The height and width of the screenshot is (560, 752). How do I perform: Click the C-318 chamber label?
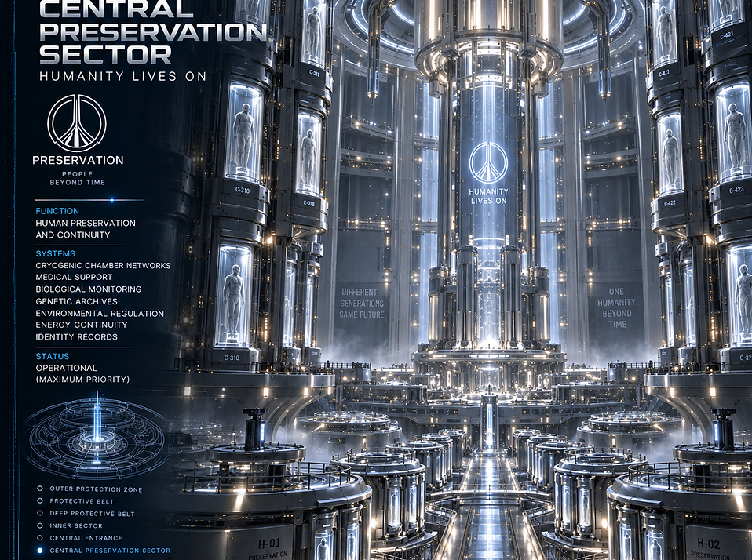(x=243, y=190)
